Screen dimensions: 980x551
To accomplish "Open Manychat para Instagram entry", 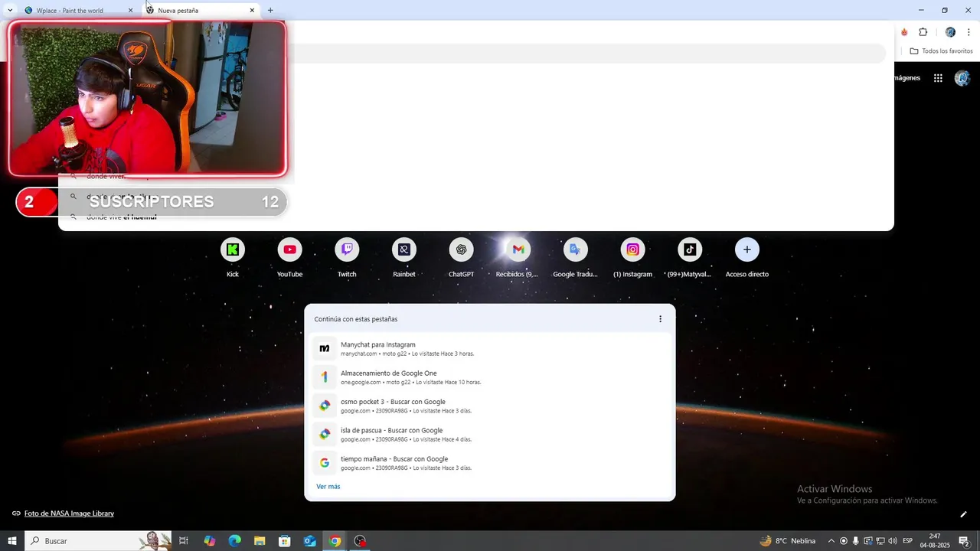I will coord(490,349).
